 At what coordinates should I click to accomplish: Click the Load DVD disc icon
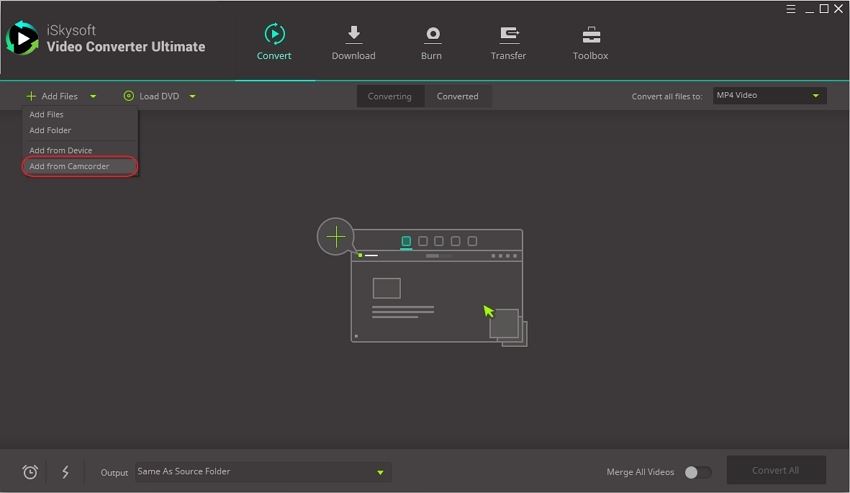coord(129,97)
